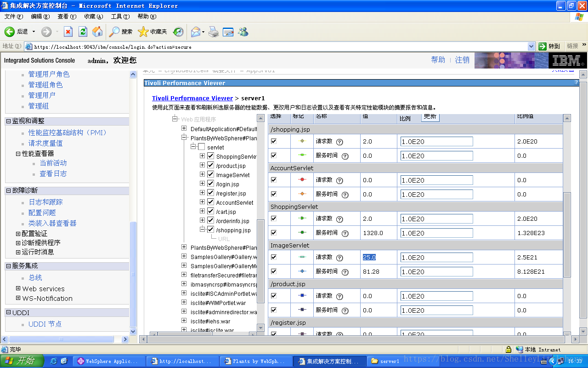The height and width of the screenshot is (368, 588).
Task: Collapse the 监视和调整 section
Action: [8, 121]
